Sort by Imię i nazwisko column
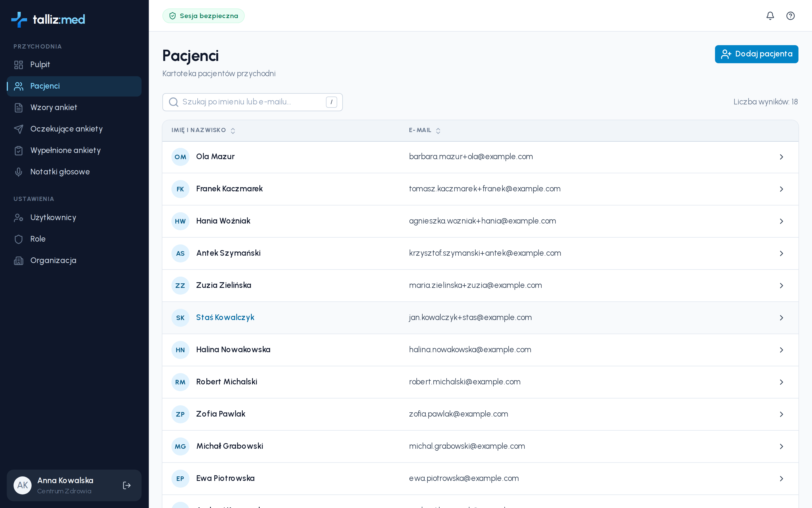Screen dimensions: 812x508 (x=203, y=130)
